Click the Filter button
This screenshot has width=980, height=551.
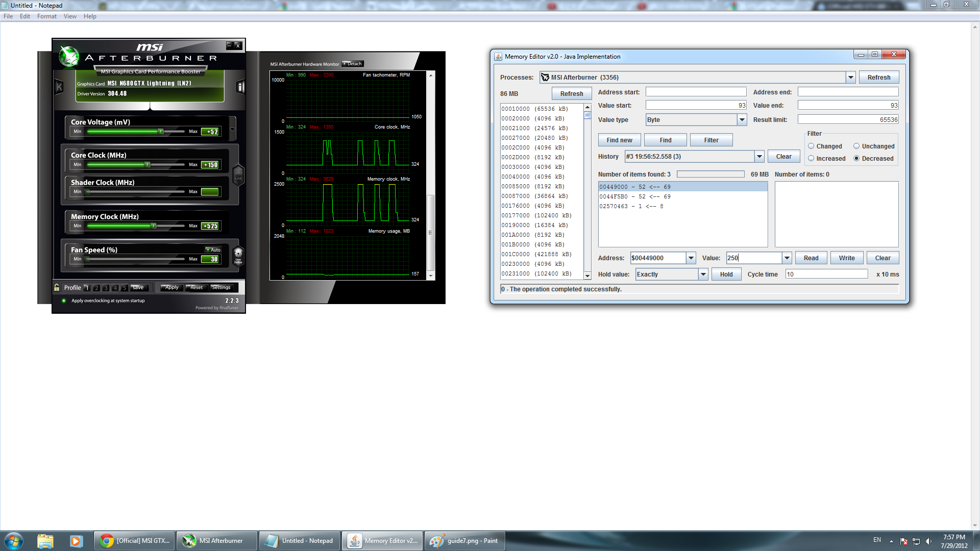[711, 140]
